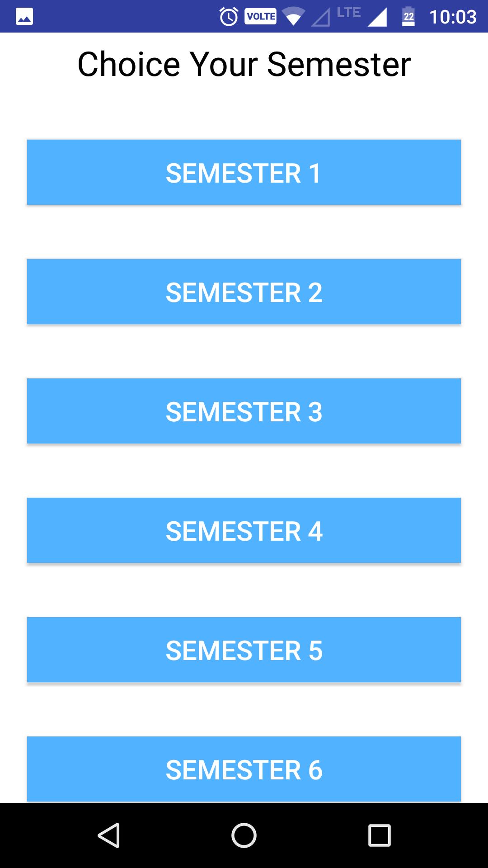488x868 pixels.
Task: Click the VoLTE indicator icon
Action: point(261,17)
